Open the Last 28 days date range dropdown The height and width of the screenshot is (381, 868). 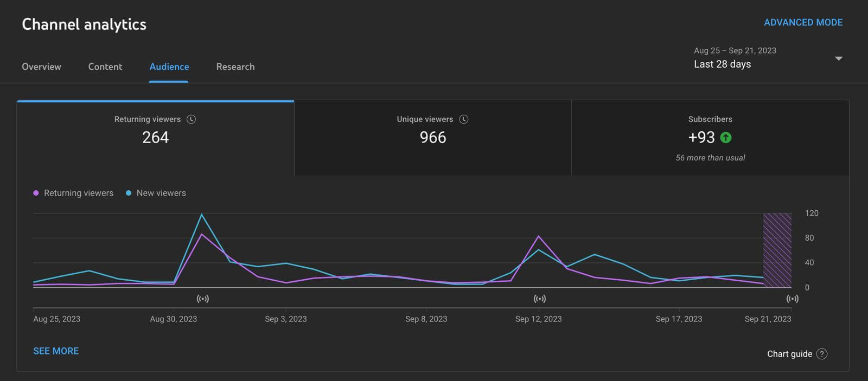click(x=768, y=58)
